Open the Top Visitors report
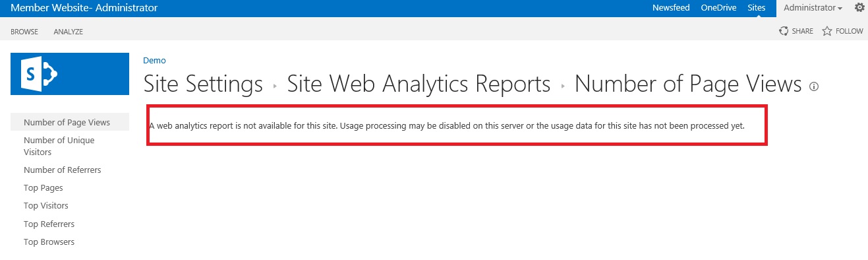Screen dimensions: 868x260 pos(46,206)
